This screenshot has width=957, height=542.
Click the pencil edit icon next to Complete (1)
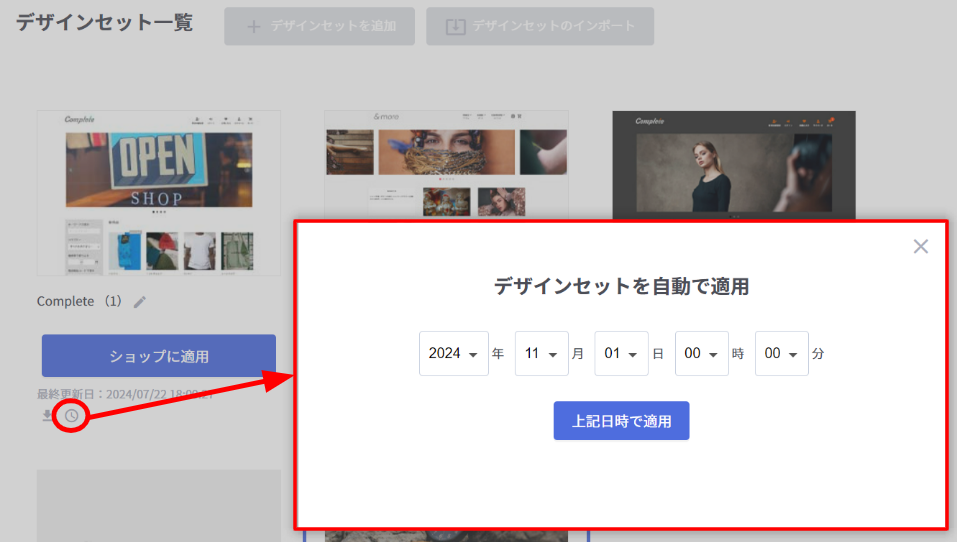pos(140,302)
